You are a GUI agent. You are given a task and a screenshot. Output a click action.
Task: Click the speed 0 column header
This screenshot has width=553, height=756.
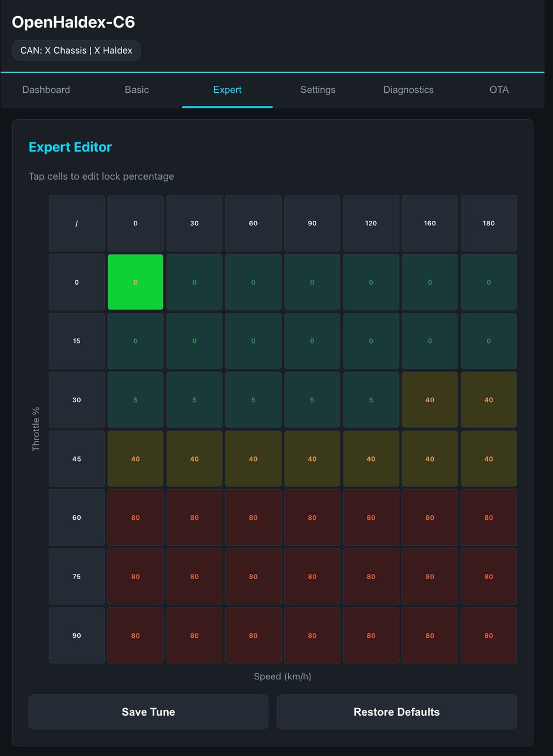tap(135, 223)
